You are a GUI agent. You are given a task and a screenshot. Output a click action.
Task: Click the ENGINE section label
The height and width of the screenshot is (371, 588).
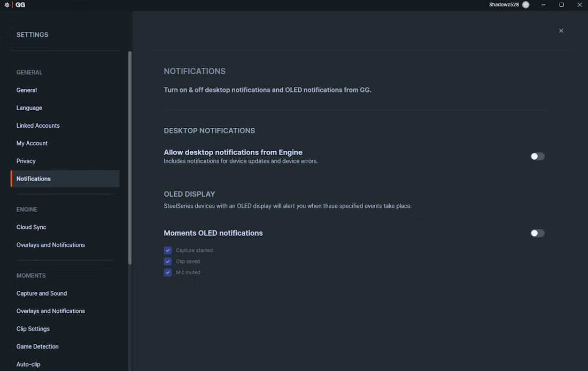(27, 210)
